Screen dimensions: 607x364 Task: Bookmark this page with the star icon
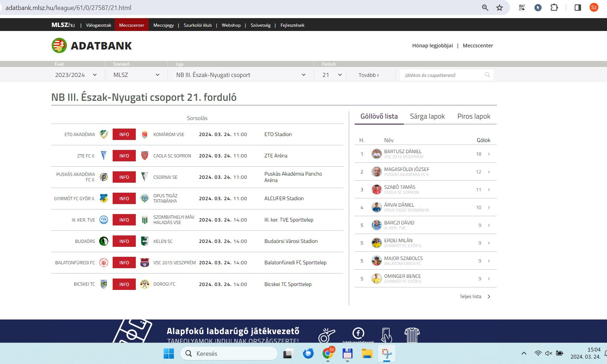click(x=500, y=7)
